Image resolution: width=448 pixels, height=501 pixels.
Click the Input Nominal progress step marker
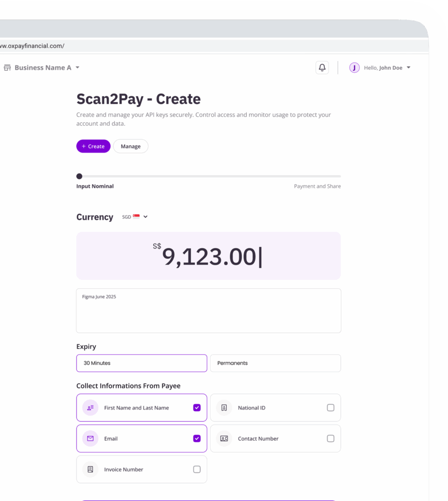coord(79,176)
